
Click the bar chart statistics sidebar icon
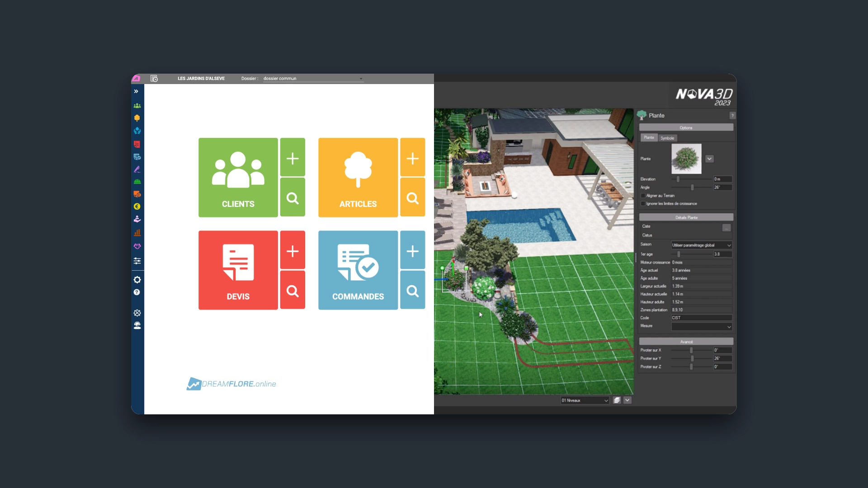[137, 233]
